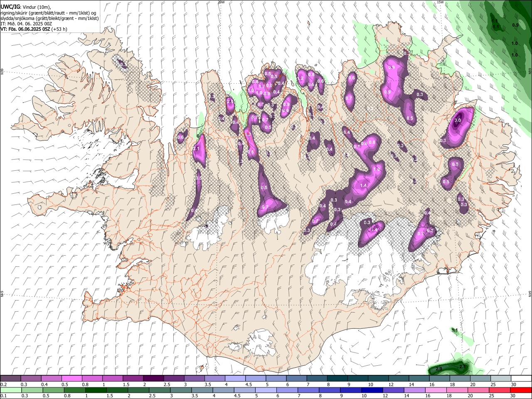Image resolution: width=532 pixels, height=399 pixels.
Task: Click the "0.2" label in top legend row
Action: 4,384
